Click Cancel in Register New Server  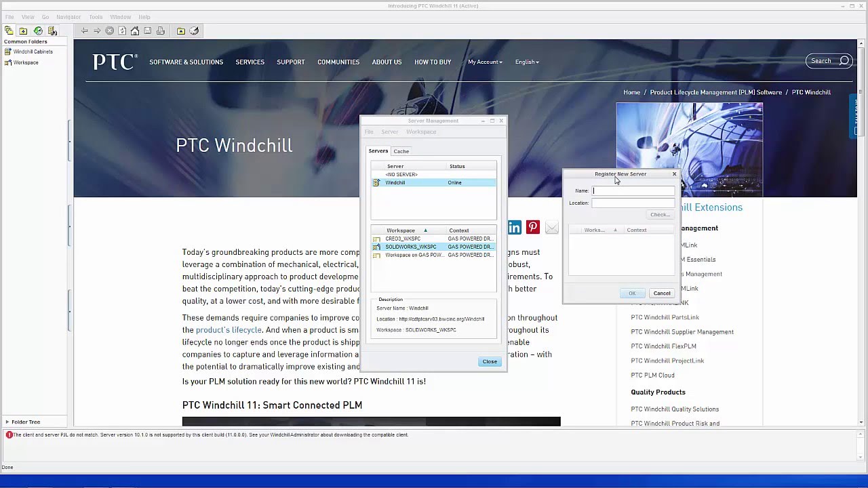click(662, 293)
